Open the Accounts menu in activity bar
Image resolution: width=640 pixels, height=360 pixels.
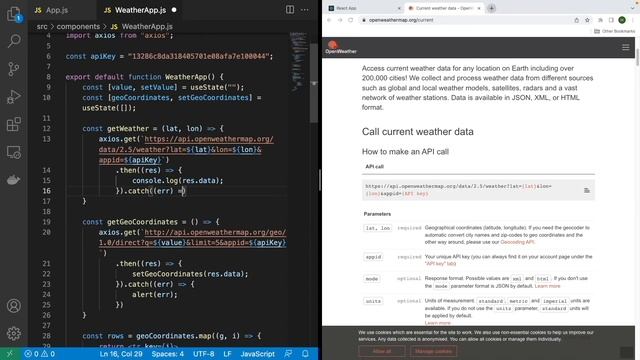pyautogui.click(x=14, y=306)
